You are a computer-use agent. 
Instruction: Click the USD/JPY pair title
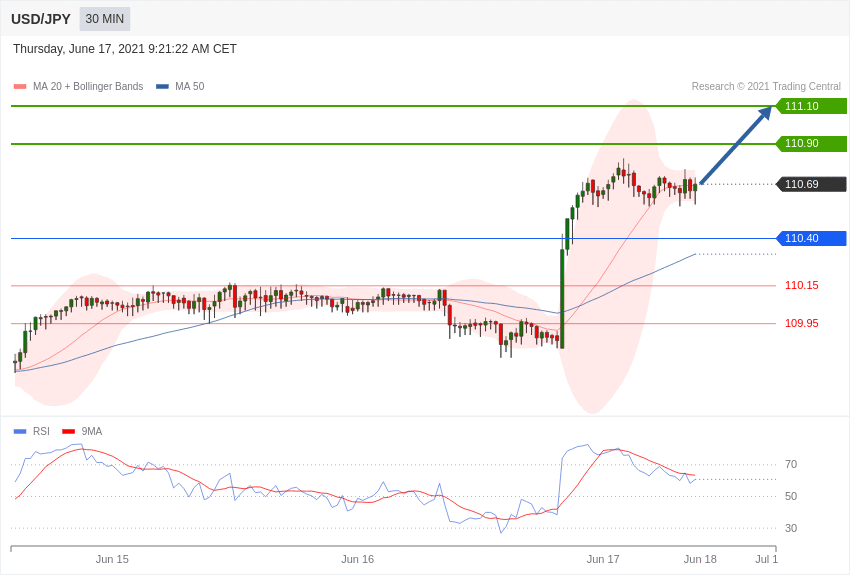(41, 19)
